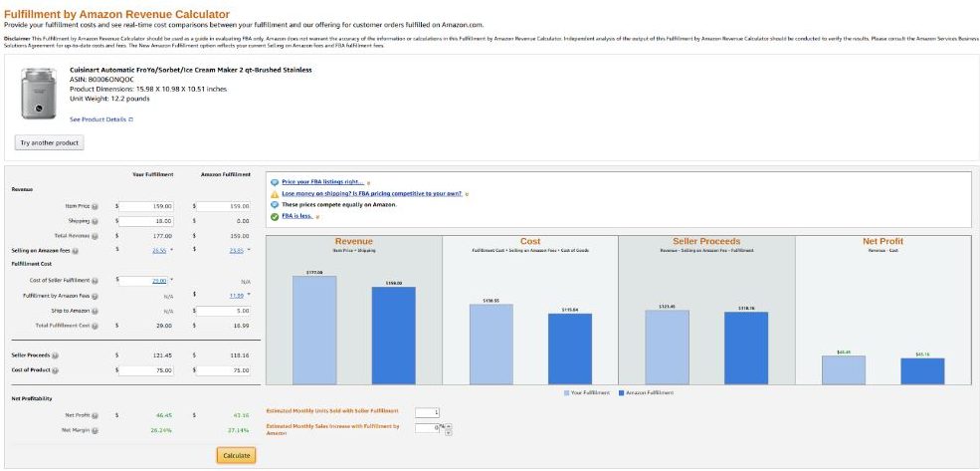Screen dimensions: 980x471
Task: Click the Amazon Fulfillment Item Price field
Action: [x=223, y=206]
